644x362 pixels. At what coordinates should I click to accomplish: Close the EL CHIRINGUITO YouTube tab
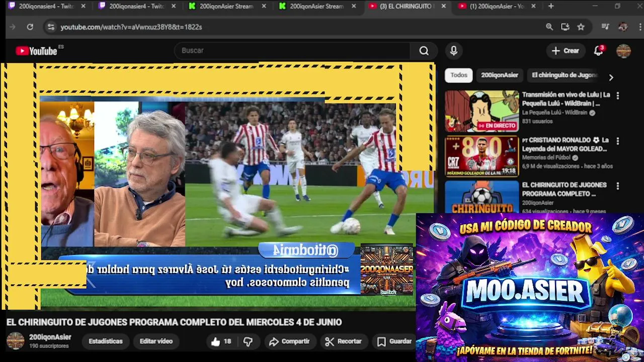pos(443,7)
